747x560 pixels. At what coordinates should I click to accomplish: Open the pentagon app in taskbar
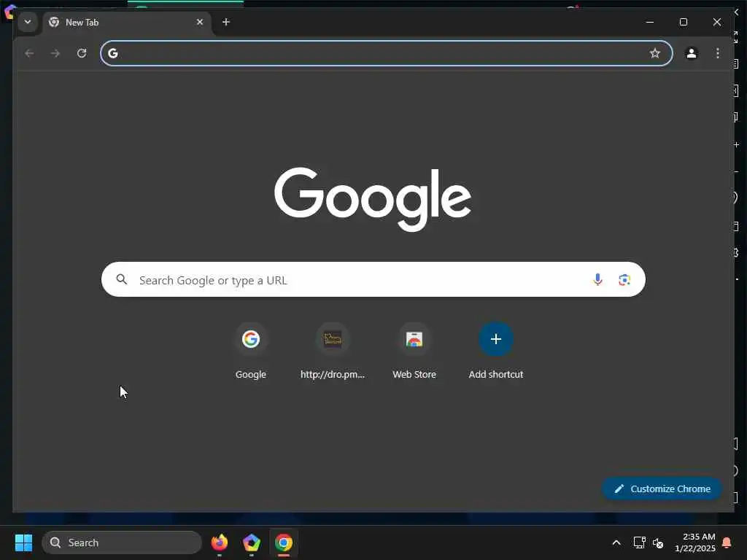point(252,542)
